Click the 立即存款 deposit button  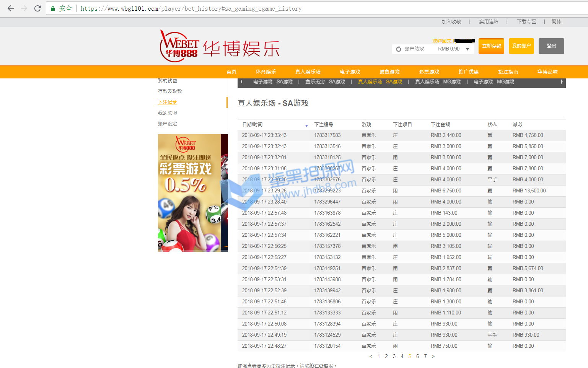point(491,46)
